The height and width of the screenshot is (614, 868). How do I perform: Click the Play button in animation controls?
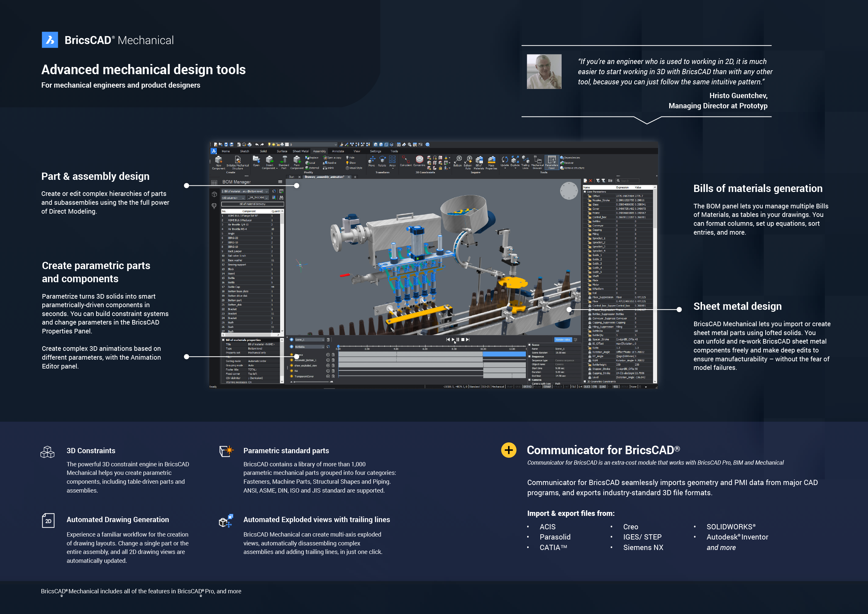[x=453, y=340]
